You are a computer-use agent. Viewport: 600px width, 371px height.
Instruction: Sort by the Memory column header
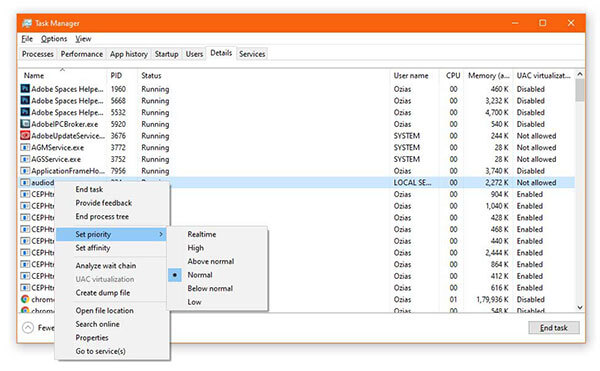(489, 76)
